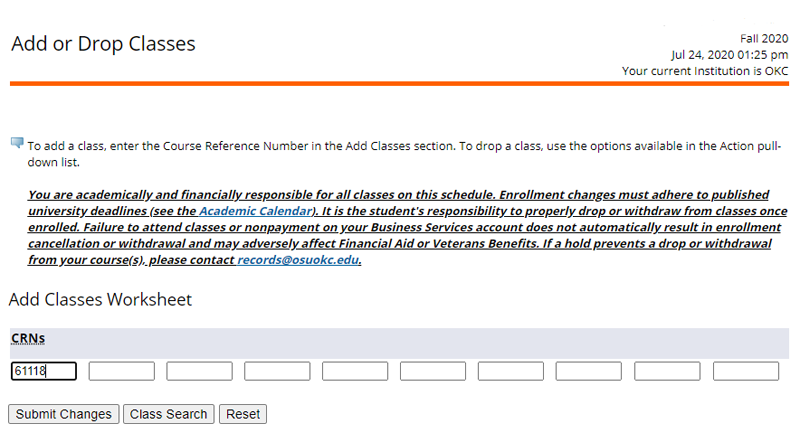The width and height of the screenshot is (800, 433).
Task: Click into the fourth CRN input box
Action: (277, 371)
